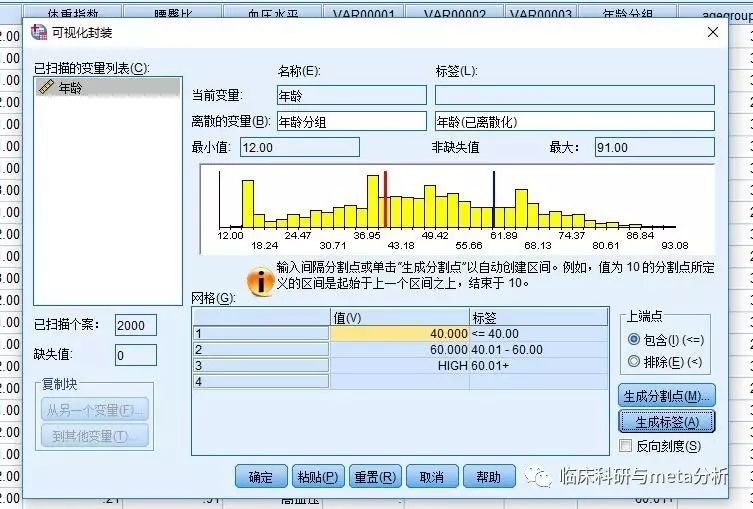Click the 粘贴(P) button

point(318,476)
